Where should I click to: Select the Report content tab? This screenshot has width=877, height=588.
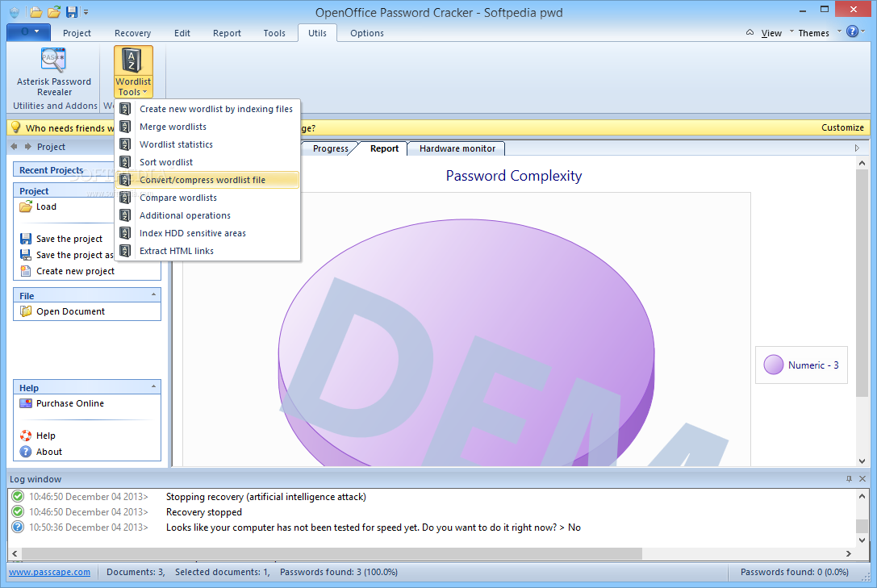point(384,148)
